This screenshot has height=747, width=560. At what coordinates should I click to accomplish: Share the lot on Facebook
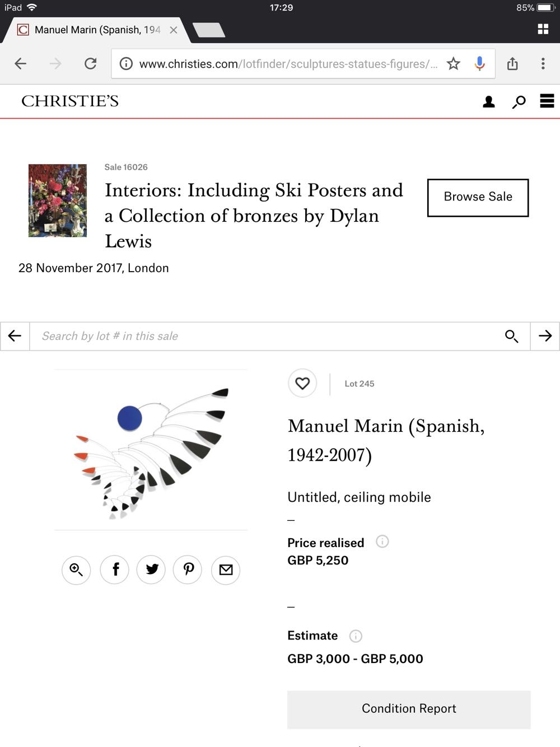114,569
